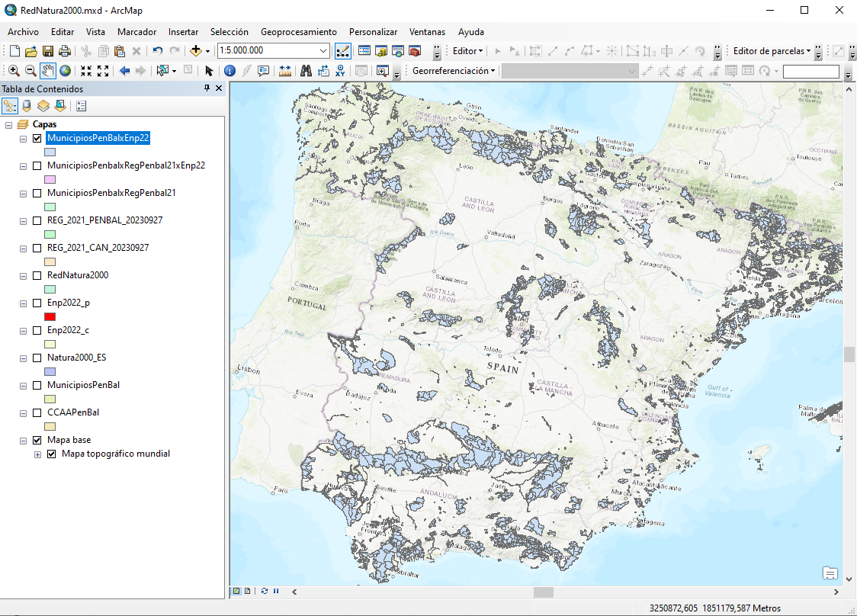The width and height of the screenshot is (857, 616).
Task: Open the Marcador menu
Action: point(136,32)
